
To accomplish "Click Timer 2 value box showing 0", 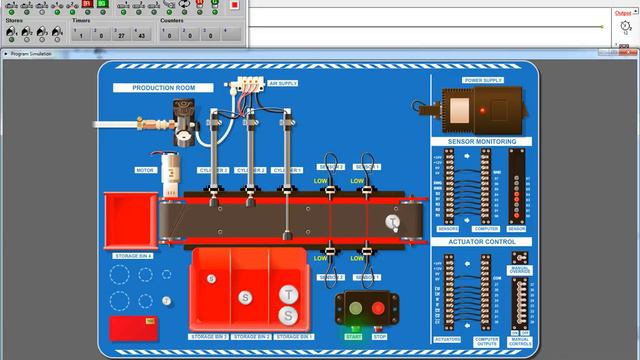I will [x=101, y=34].
